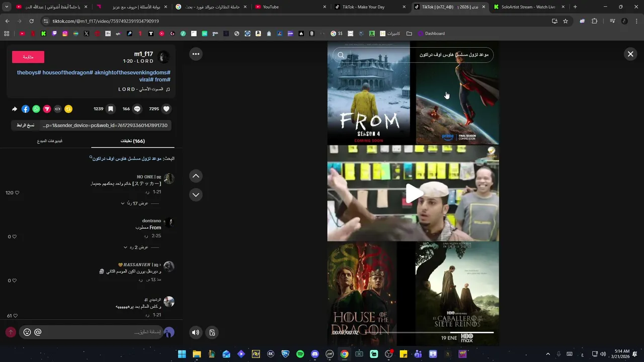Show hidden system tray icons chevron

tap(548, 354)
